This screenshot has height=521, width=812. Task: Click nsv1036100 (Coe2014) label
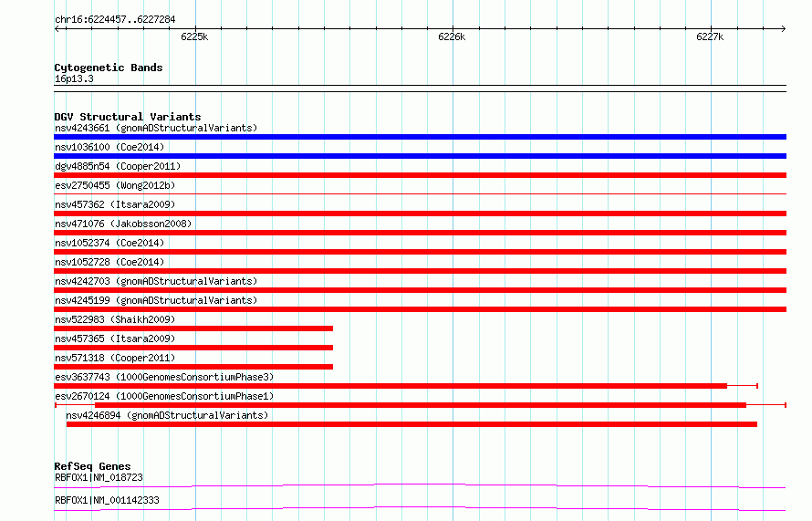[x=109, y=147]
